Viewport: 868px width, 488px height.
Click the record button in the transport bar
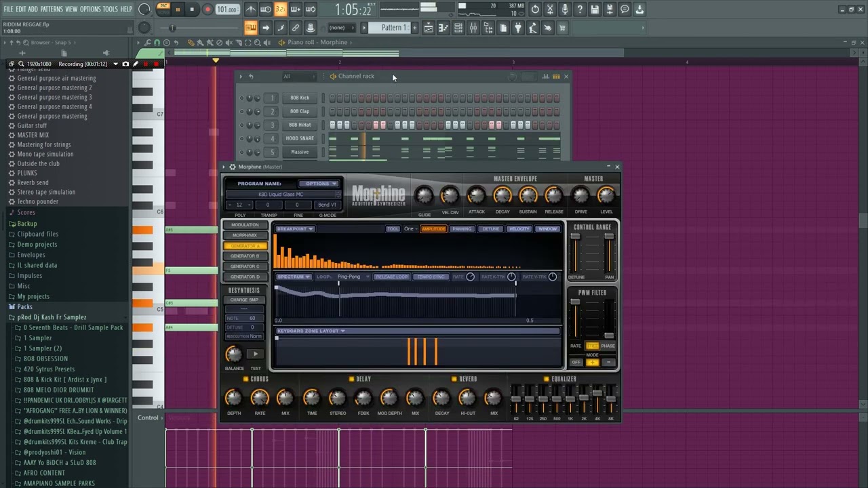click(208, 9)
